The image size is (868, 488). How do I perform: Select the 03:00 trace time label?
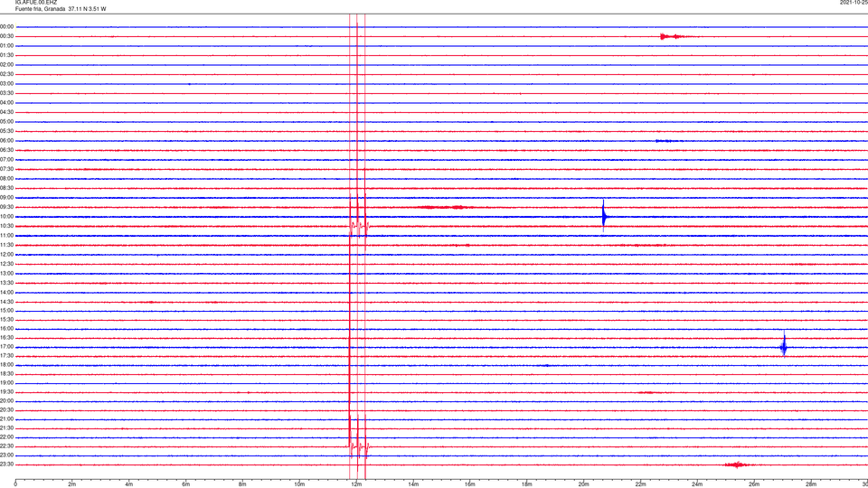point(6,83)
